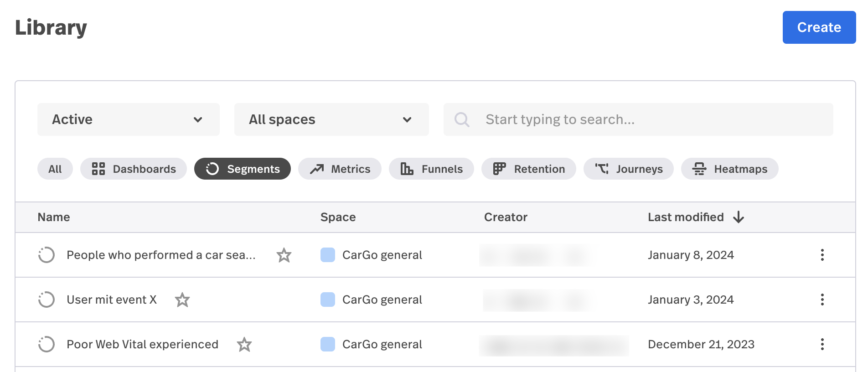Click segment icon next to People who performed row
The image size is (868, 372).
pos(46,255)
